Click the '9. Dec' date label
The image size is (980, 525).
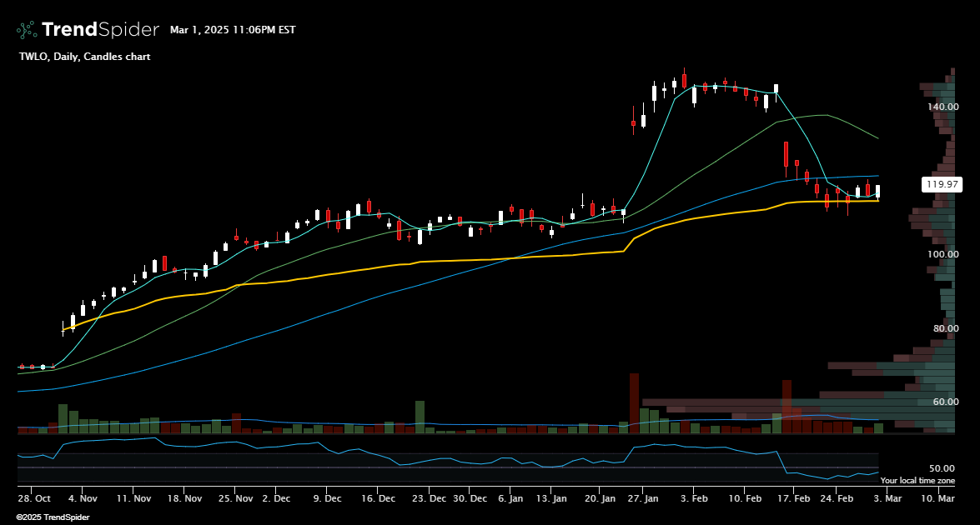click(327, 498)
